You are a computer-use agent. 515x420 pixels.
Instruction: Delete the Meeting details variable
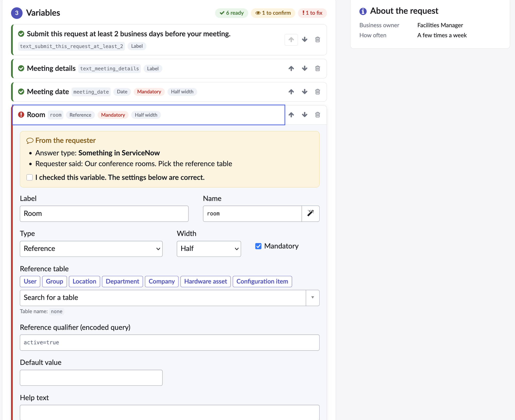point(317,68)
